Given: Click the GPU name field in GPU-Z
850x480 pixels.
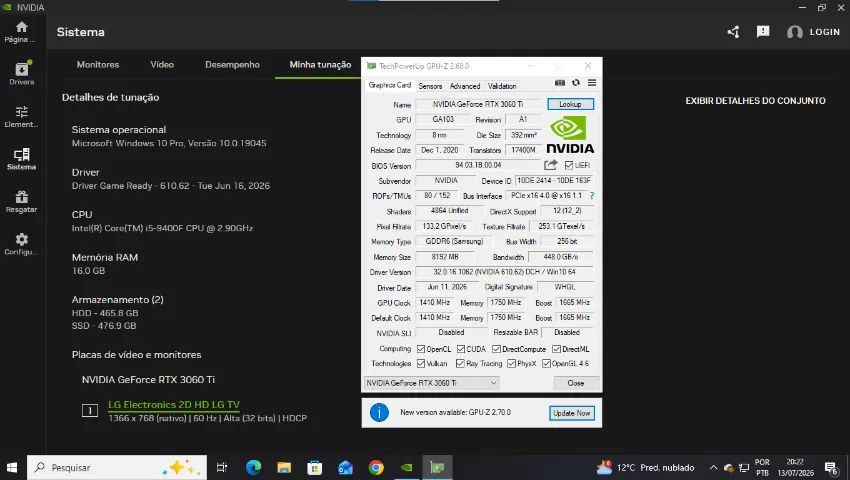Looking at the screenshot, I should coord(478,104).
